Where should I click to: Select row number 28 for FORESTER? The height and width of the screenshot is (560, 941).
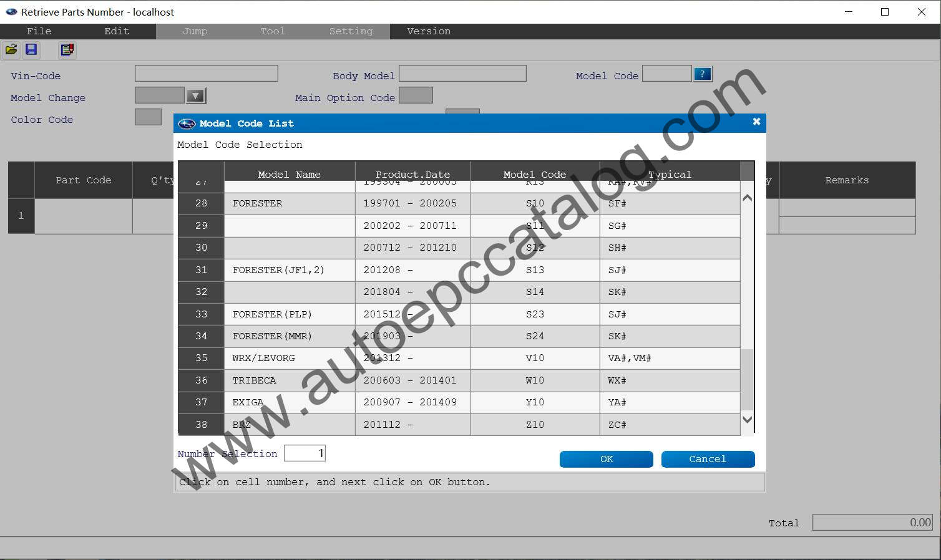[x=201, y=203]
